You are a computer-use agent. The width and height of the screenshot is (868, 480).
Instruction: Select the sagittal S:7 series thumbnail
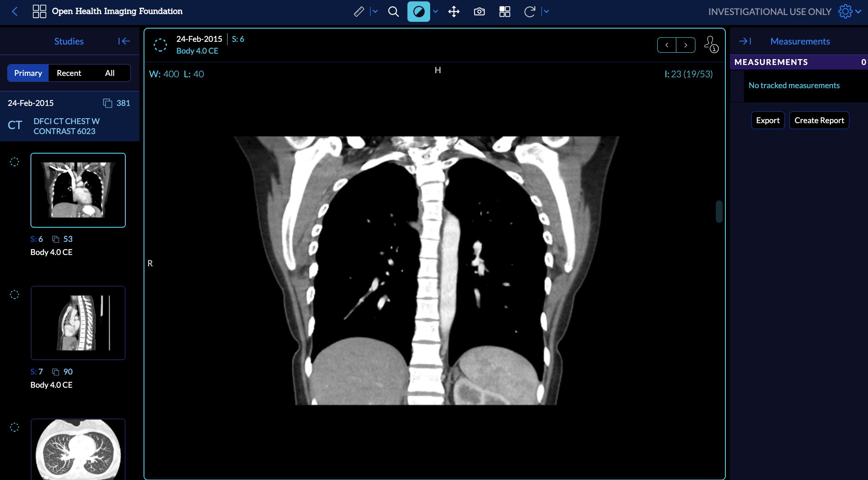(78, 323)
